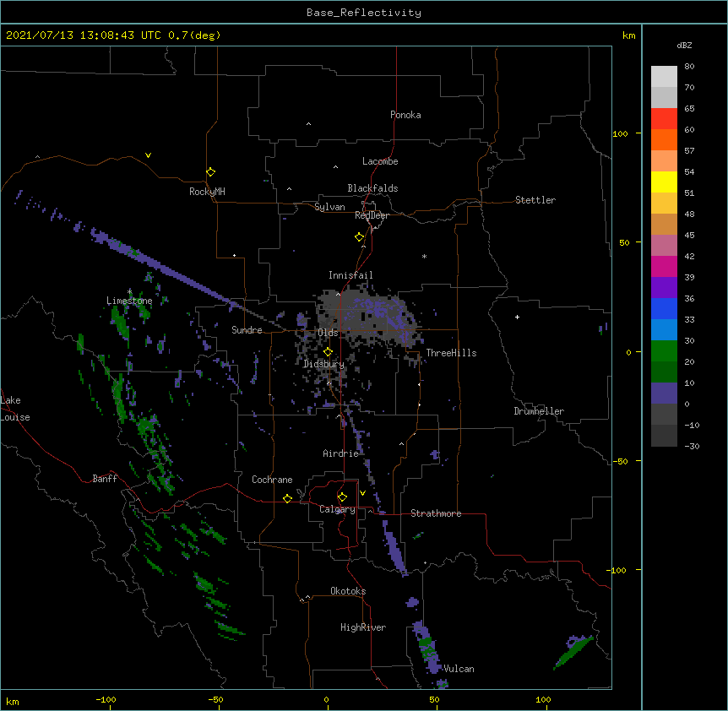Click the HighRiver label
The height and width of the screenshot is (711, 728).
(363, 627)
